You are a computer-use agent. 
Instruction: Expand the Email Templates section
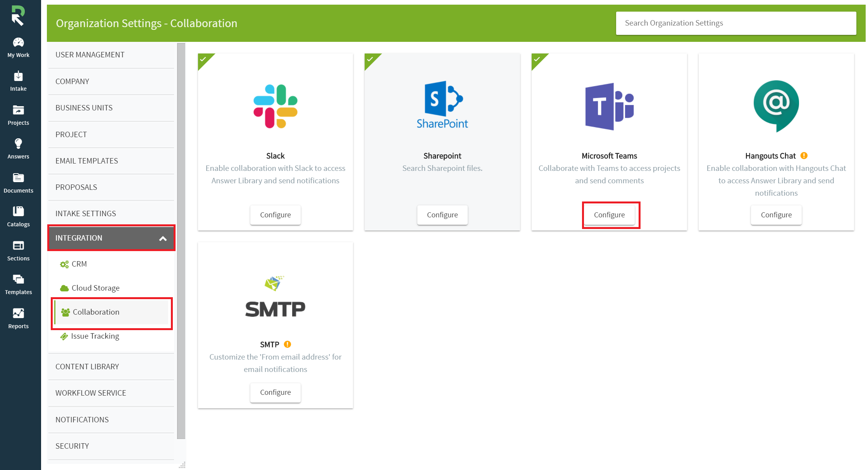coord(111,161)
